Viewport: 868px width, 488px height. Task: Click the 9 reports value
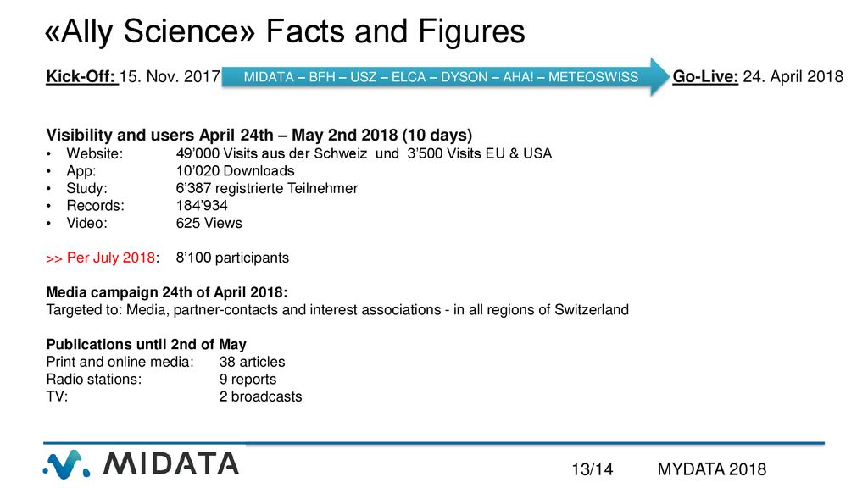pyautogui.click(x=248, y=379)
